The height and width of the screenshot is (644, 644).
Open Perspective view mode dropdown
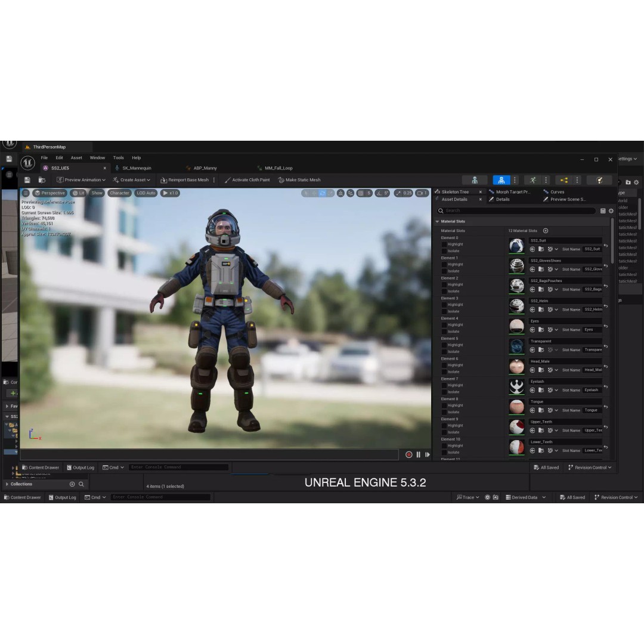pos(49,193)
